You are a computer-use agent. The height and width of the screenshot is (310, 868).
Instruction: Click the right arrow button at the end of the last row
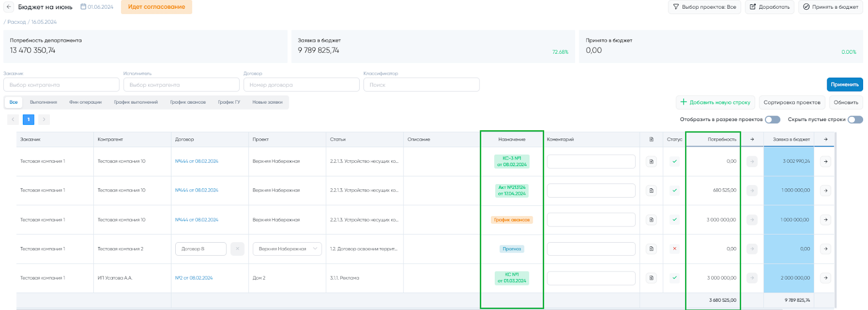825,278
